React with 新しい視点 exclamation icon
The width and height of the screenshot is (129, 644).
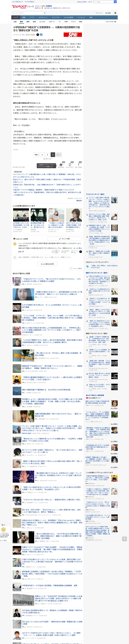pyautogui.click(x=79, y=165)
